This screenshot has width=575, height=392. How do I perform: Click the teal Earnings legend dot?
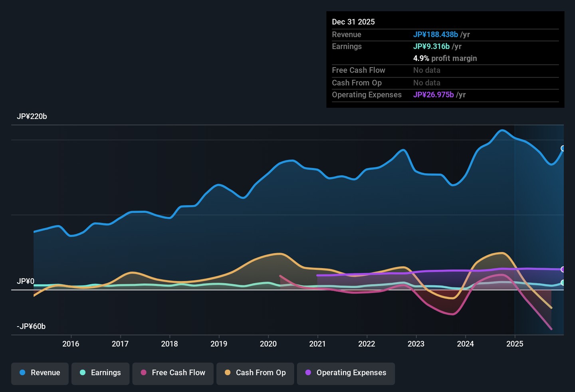(x=83, y=372)
